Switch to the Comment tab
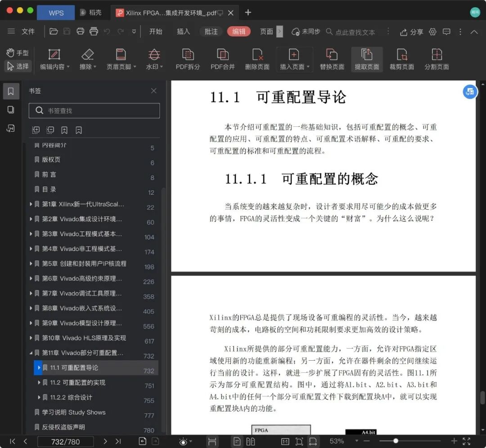Viewport: 486px width, 448px height. (211, 31)
